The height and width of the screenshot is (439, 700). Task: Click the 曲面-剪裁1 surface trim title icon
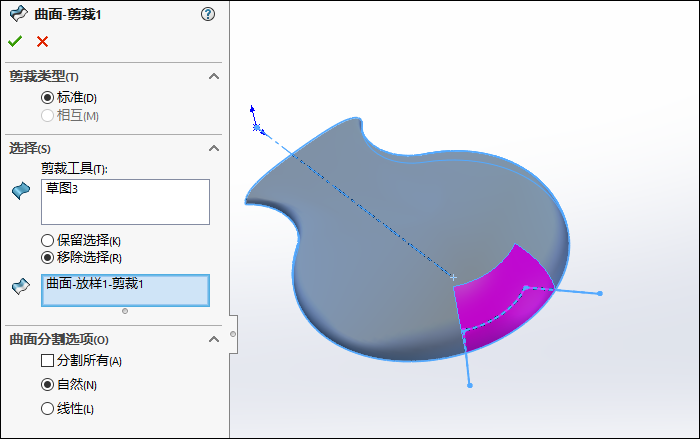point(19,14)
